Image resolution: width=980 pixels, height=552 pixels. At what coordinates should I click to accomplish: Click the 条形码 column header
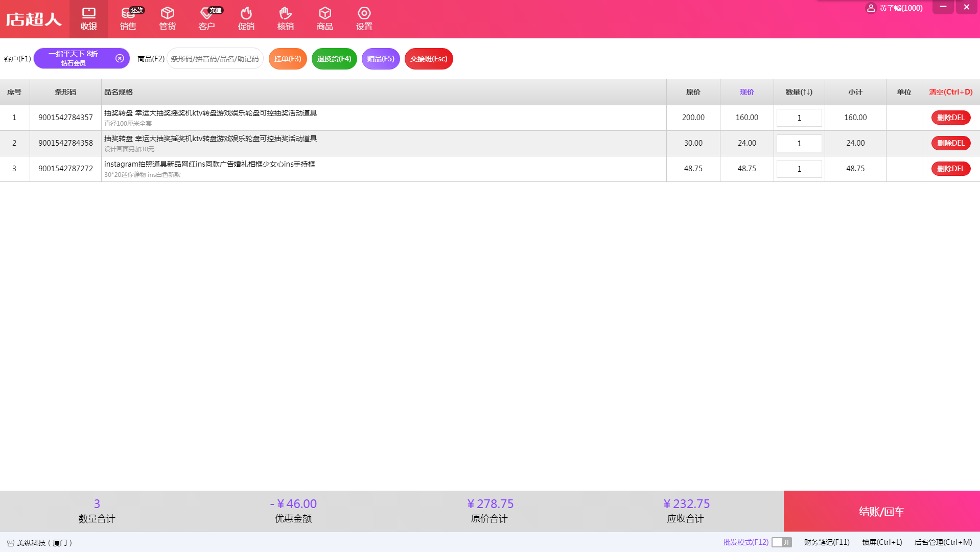65,92
